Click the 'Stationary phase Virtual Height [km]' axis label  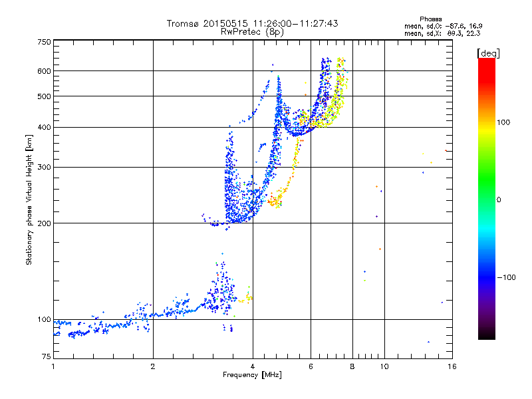tap(29, 199)
